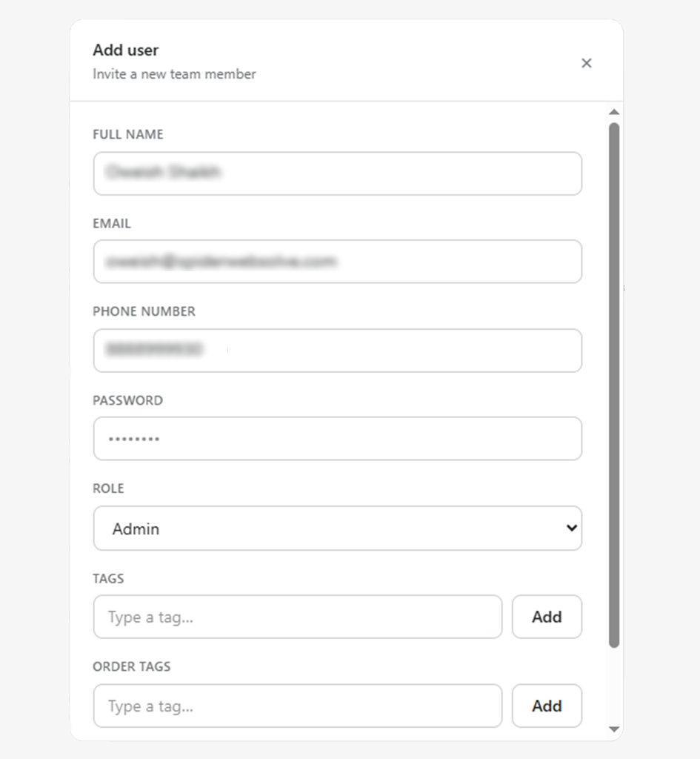Screen dimensions: 700x759
Task: Click the scrollbar up arrow
Action: tap(614, 112)
